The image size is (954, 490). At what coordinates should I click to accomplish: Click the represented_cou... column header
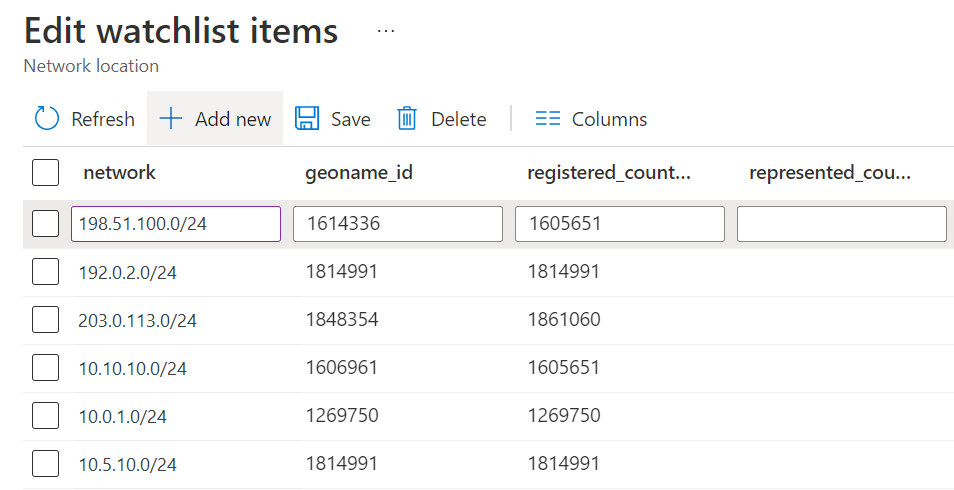(x=830, y=172)
